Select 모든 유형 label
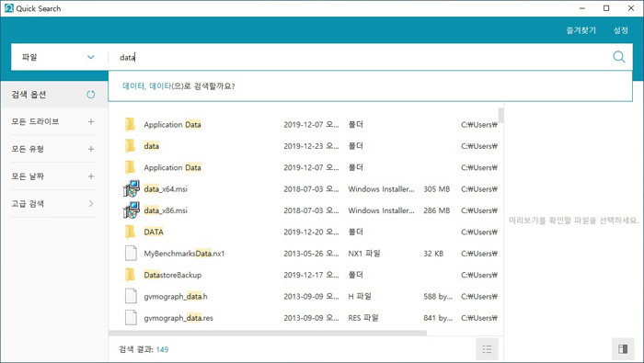 (x=28, y=149)
